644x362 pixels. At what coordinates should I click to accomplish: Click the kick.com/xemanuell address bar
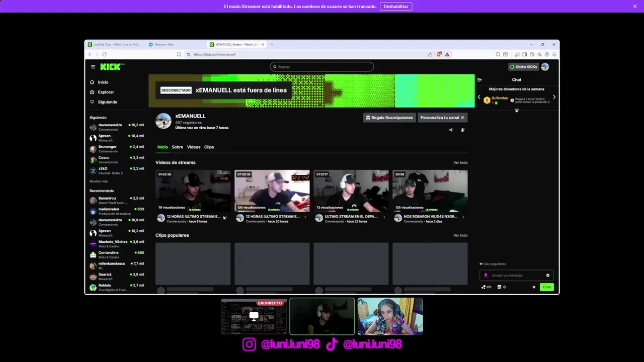pos(307,54)
